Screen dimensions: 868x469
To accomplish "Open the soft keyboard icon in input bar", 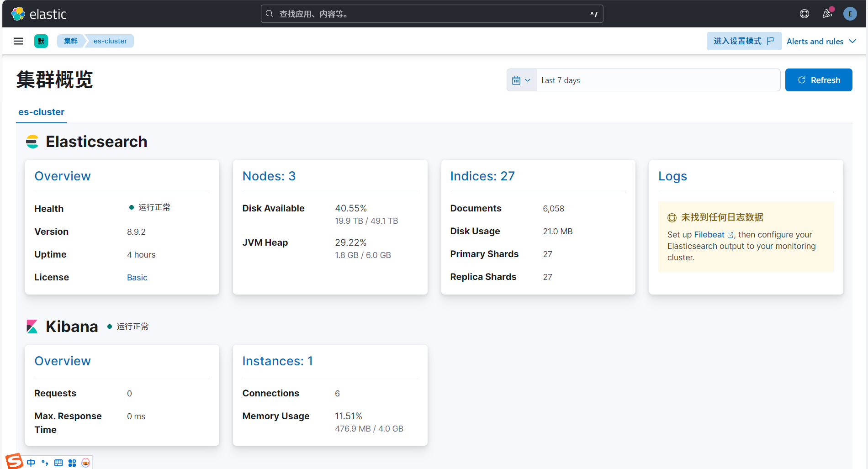I will click(58, 463).
